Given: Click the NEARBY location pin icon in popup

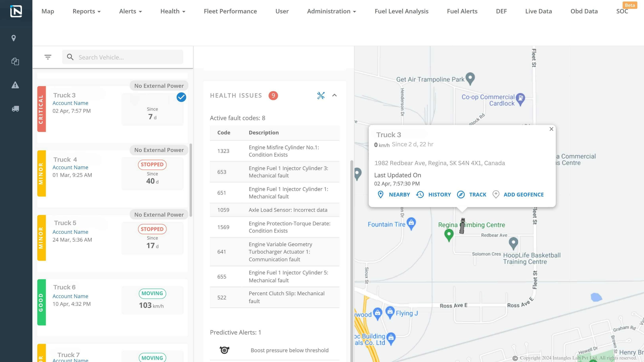Looking at the screenshot, I should tap(380, 195).
